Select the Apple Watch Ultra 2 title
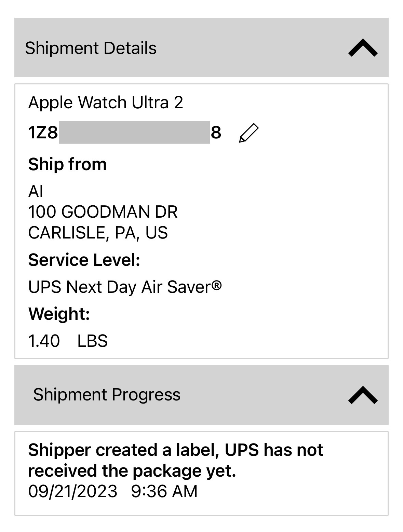 click(x=106, y=103)
